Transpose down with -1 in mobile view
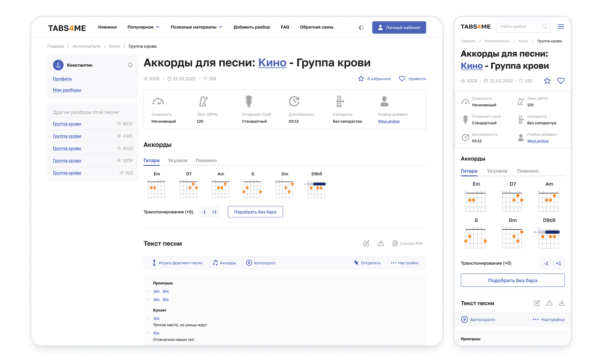This screenshot has width=596, height=364. pyautogui.click(x=546, y=263)
